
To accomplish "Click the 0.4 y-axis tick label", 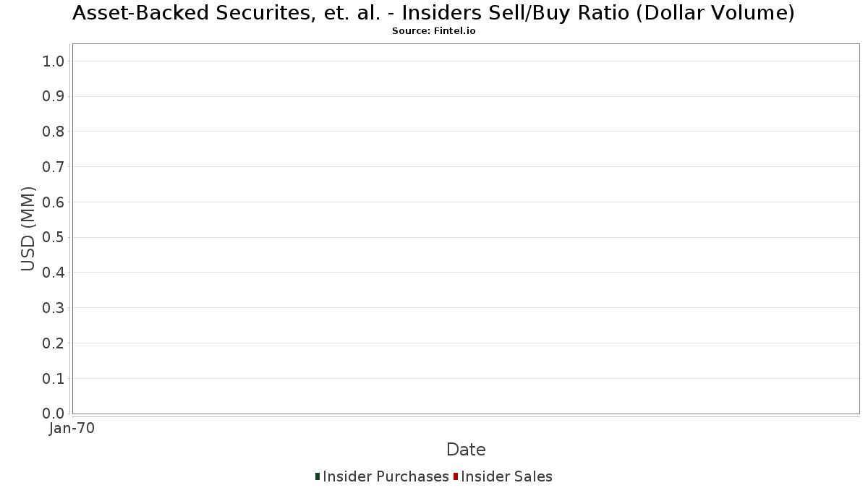I will (54, 273).
